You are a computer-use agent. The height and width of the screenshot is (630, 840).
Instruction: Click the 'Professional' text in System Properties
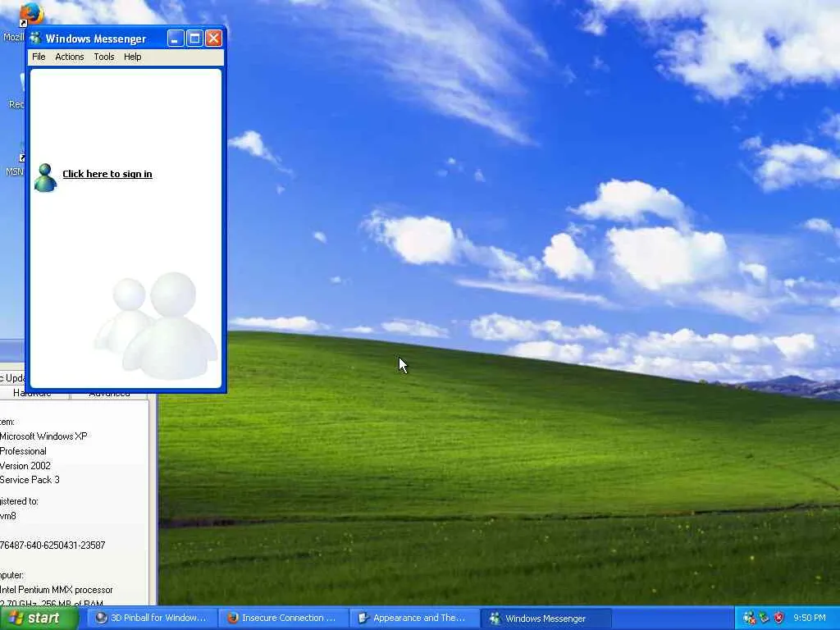(23, 451)
